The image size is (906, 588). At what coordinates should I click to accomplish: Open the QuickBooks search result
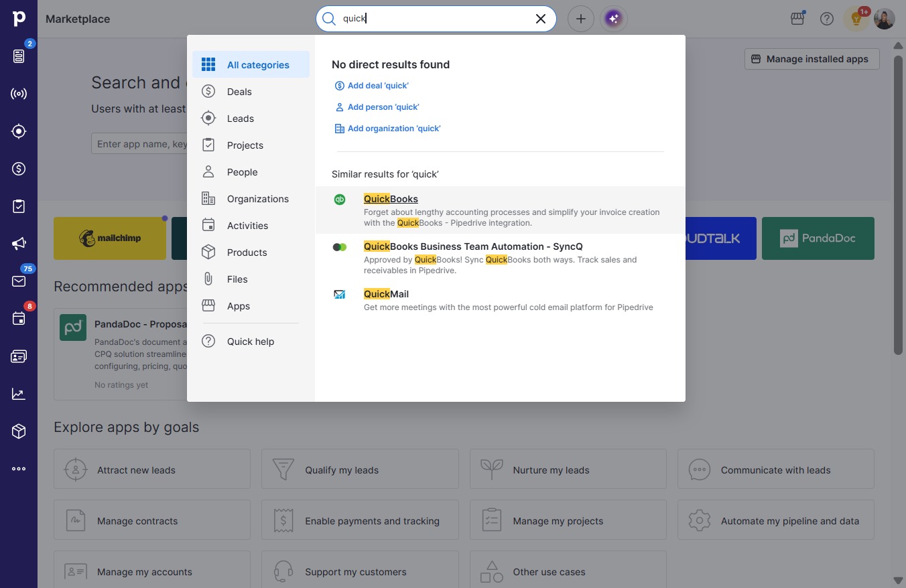(x=500, y=210)
